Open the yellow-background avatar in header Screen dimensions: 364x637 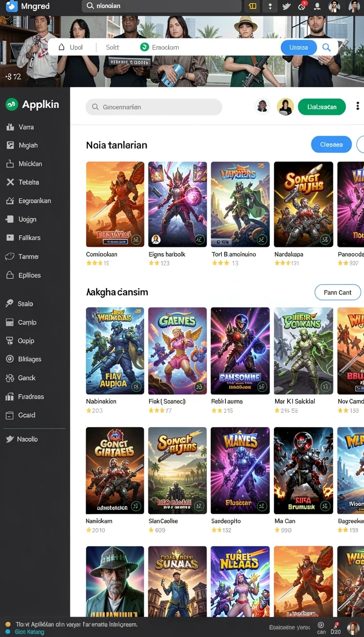(285, 107)
